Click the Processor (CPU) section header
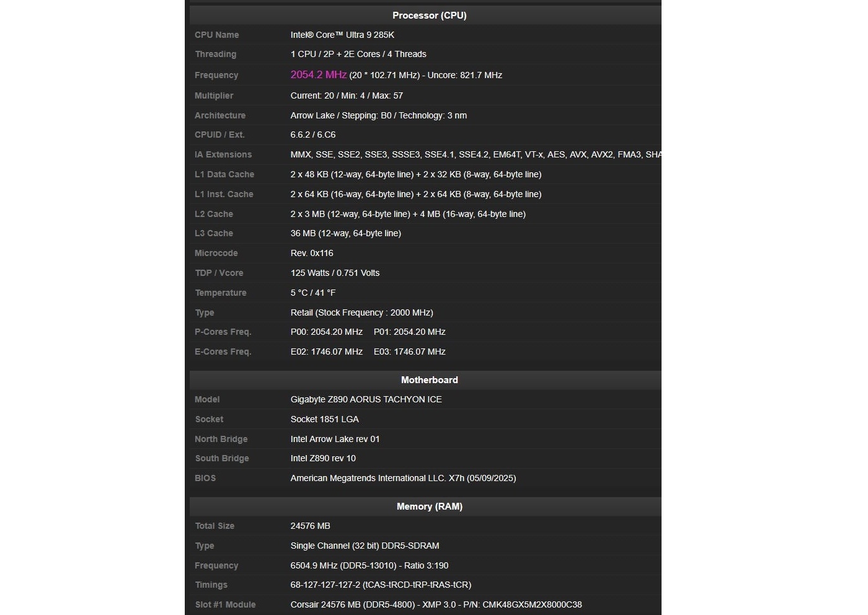 (429, 15)
